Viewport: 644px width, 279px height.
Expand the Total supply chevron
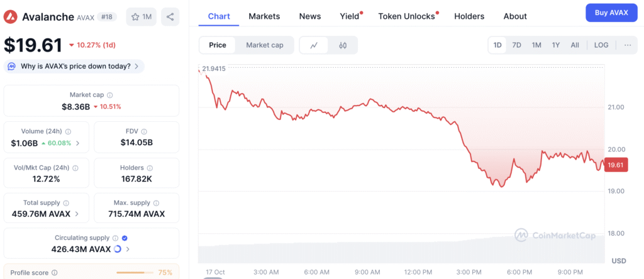77,214
